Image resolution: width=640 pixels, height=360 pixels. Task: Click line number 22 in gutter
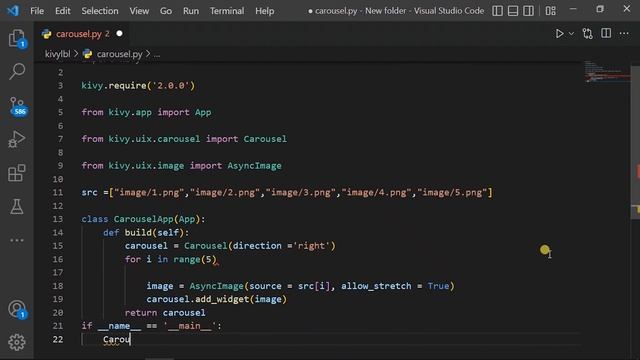pos(58,340)
